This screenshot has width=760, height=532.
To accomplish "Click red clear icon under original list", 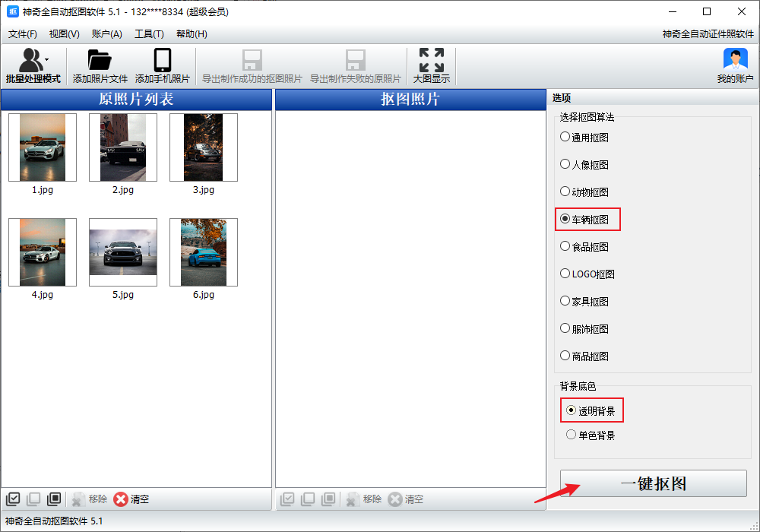I will pos(121,499).
